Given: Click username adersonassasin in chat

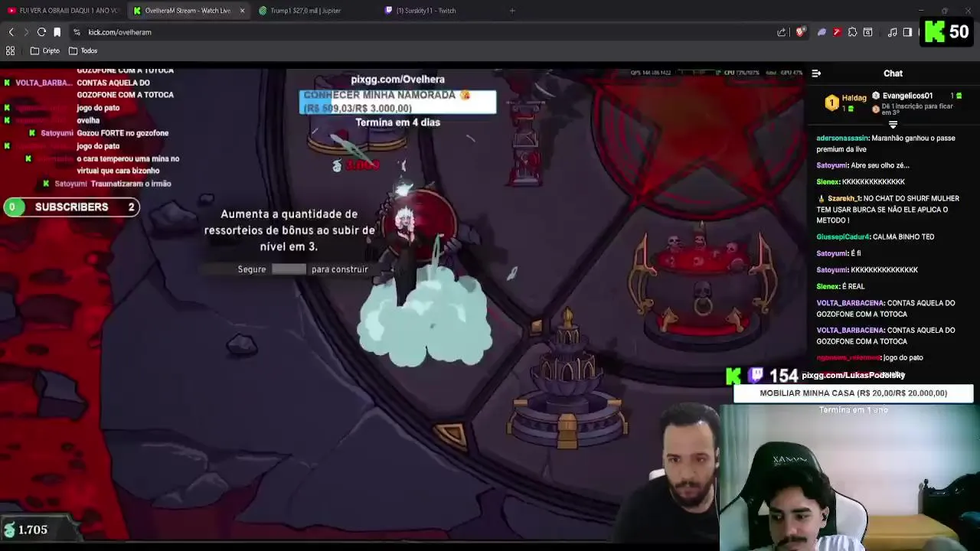Looking at the screenshot, I should click(x=842, y=139).
